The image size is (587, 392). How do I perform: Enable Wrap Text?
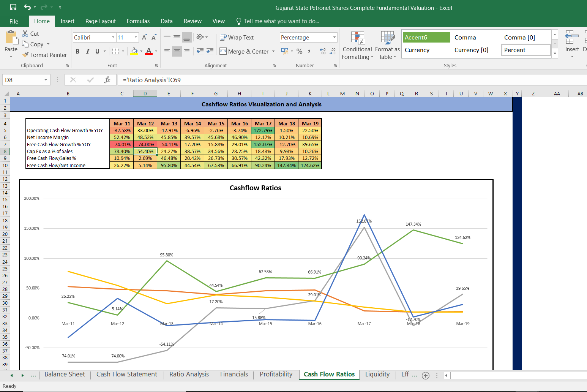[x=237, y=37]
